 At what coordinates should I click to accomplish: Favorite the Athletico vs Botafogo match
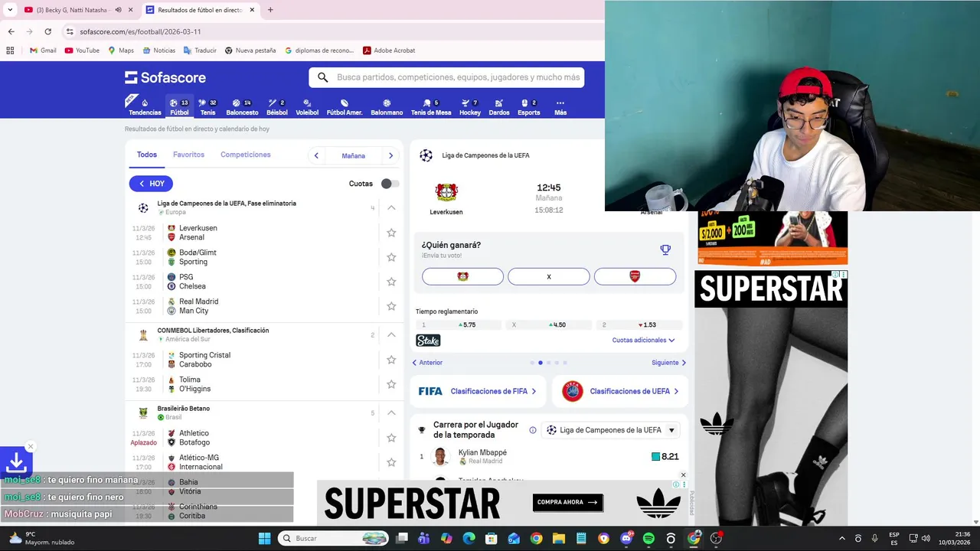click(391, 438)
